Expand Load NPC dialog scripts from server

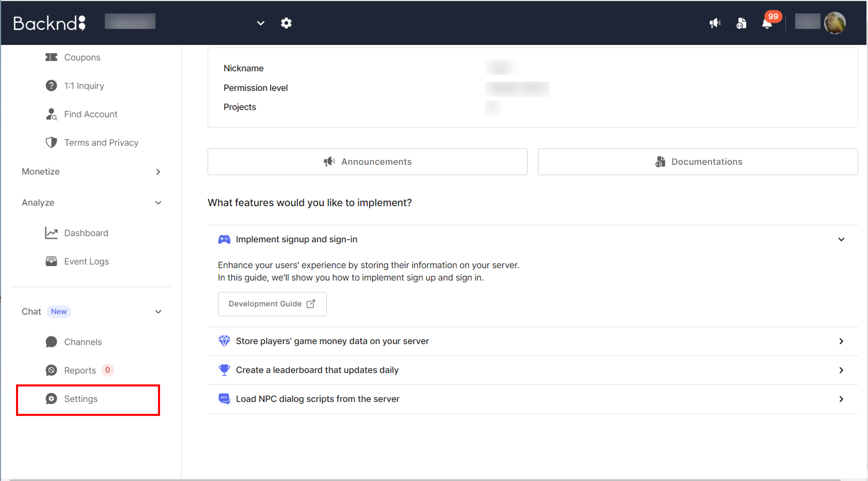click(x=533, y=399)
